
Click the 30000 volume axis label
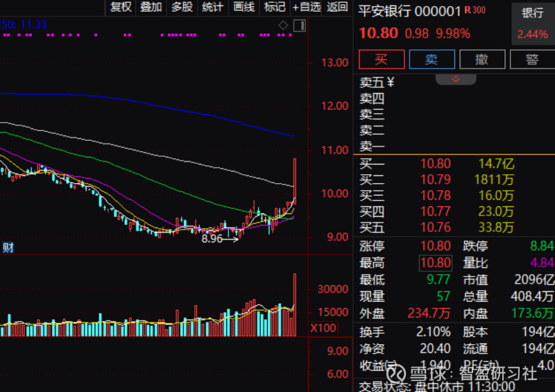click(333, 289)
